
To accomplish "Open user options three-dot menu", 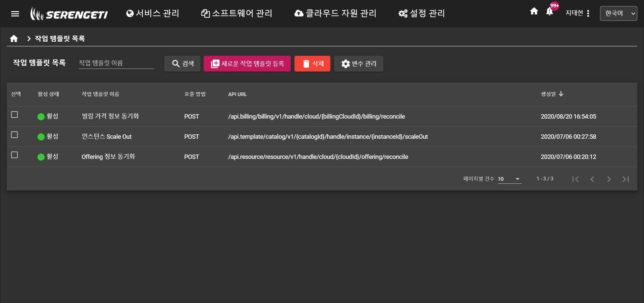I will 588,13.
